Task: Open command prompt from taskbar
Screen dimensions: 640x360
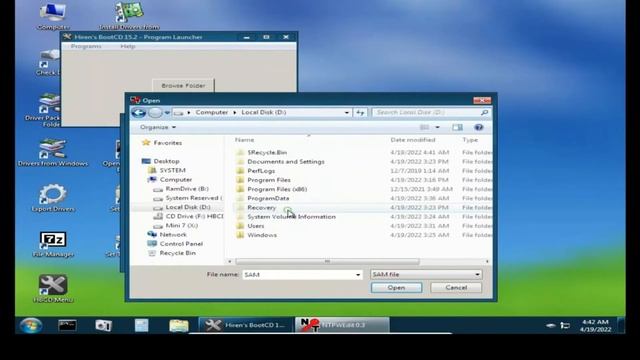Action: [67, 325]
